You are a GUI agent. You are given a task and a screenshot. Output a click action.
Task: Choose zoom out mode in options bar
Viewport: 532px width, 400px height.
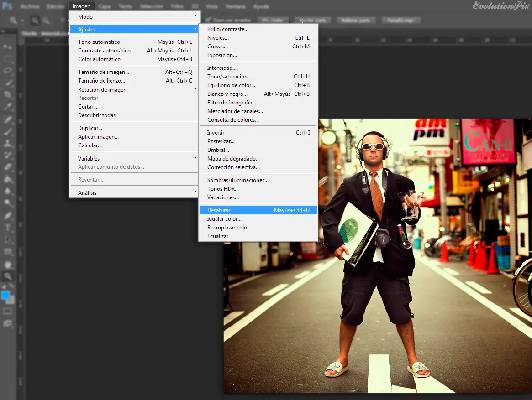click(x=46, y=21)
